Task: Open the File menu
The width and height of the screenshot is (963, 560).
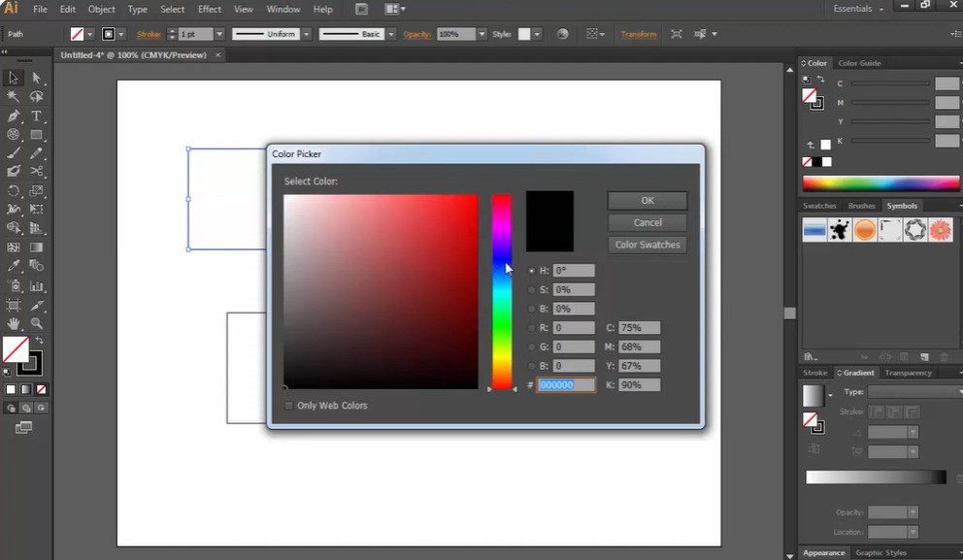Action: click(40, 9)
